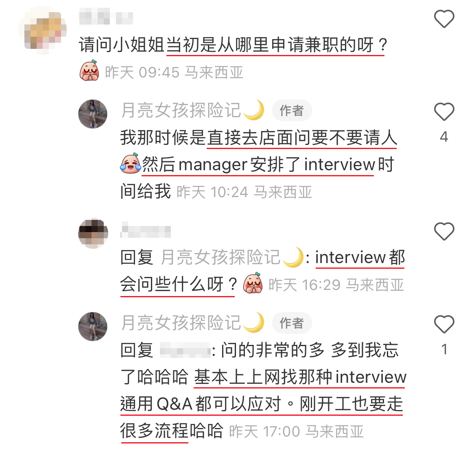Tap the comment text 我那时候是直接去店面问要不要请人
The image size is (476, 452).
259,138
